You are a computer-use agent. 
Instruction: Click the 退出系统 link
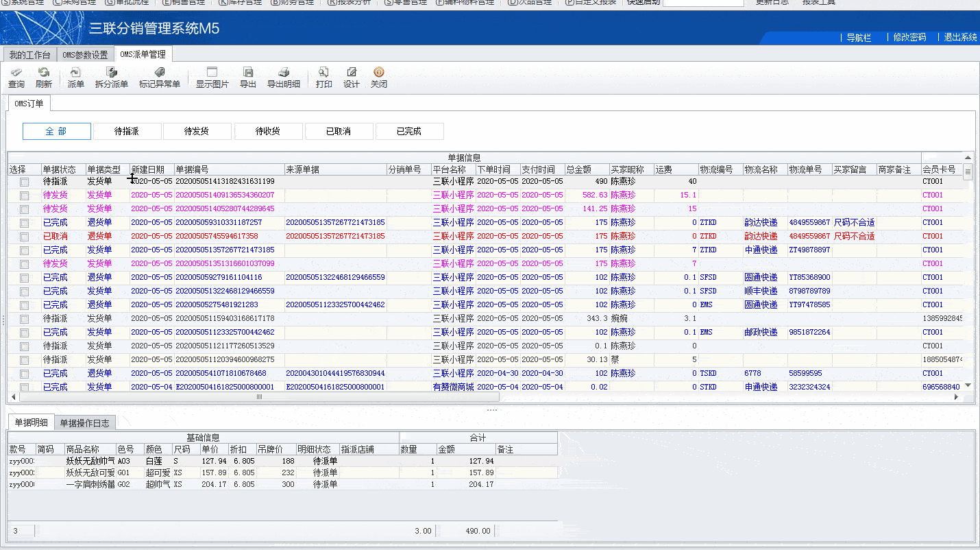pos(961,38)
